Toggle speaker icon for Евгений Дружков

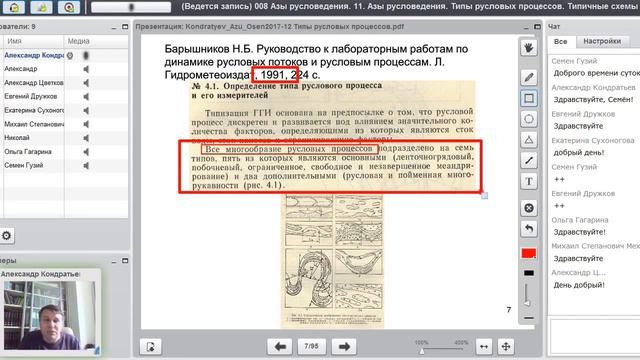[x=86, y=97]
